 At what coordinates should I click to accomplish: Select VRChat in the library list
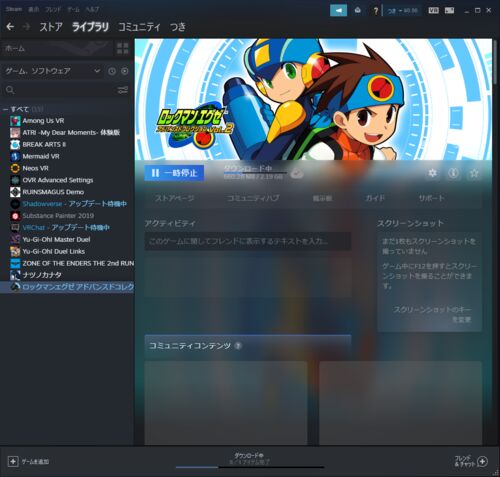click(67, 228)
